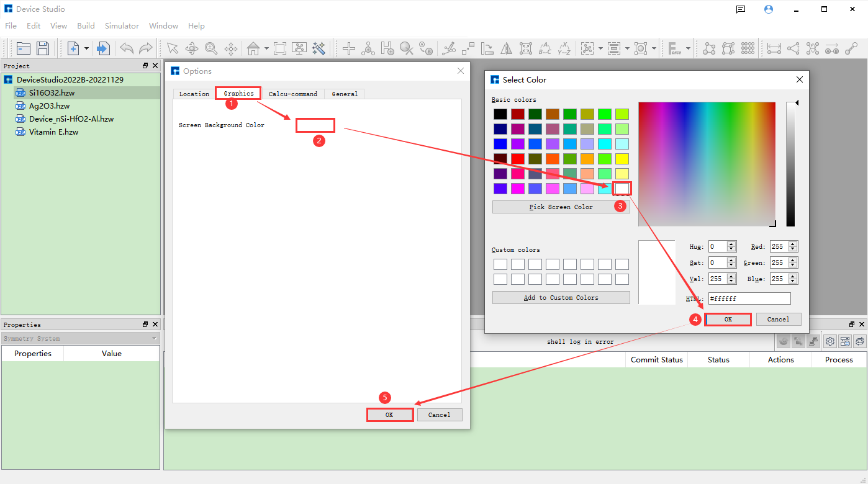Select the white basic color swatch

tap(622, 188)
